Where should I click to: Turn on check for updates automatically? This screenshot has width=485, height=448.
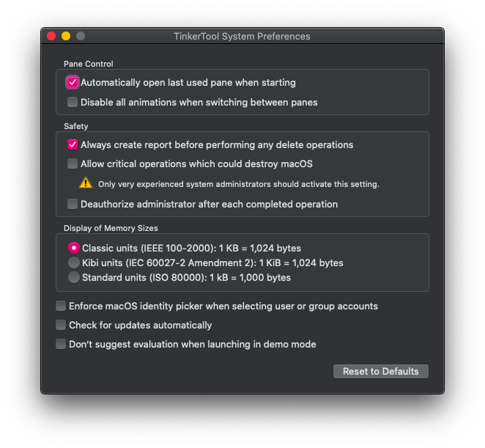click(61, 325)
